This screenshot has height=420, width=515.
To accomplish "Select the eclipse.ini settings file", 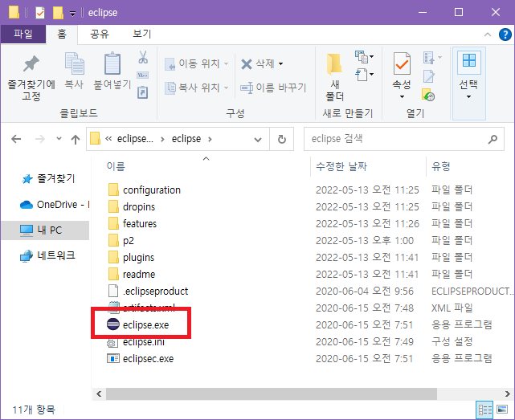I will 143,342.
